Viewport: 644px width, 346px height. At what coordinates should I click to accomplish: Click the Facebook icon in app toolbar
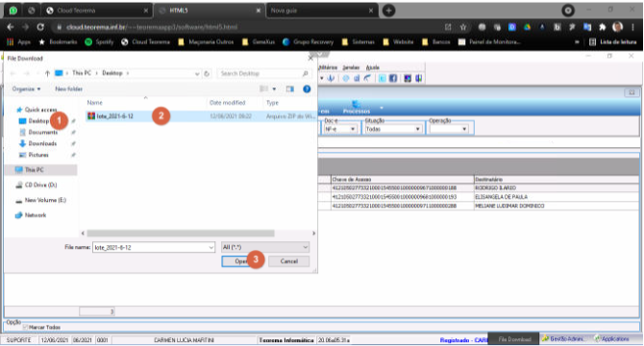[x=393, y=79]
